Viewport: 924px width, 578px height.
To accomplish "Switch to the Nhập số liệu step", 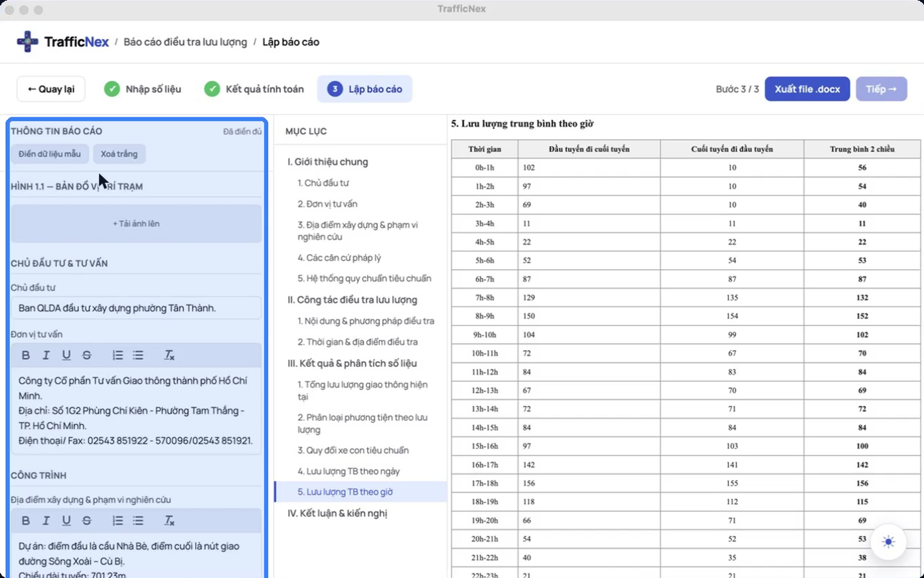I will (143, 89).
